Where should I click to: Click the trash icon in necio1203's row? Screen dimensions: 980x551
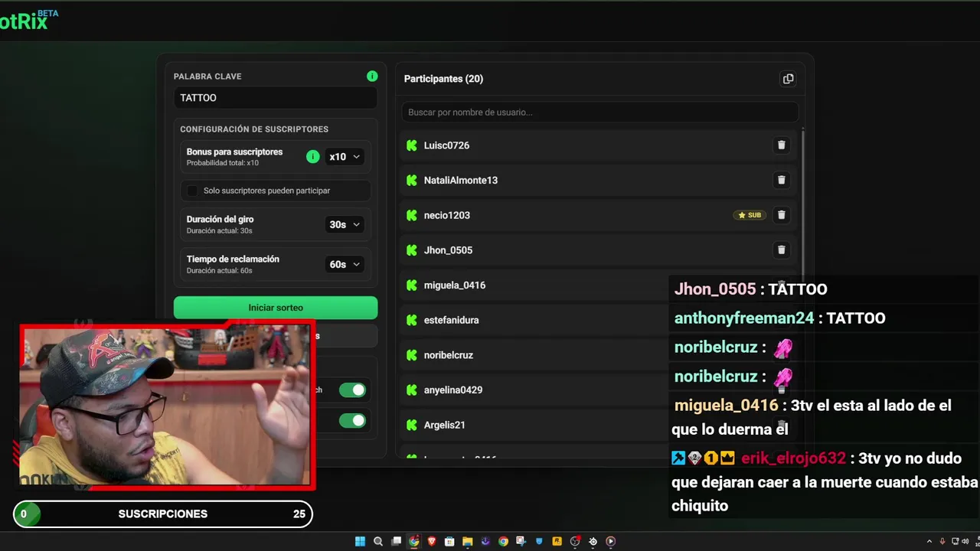(781, 215)
